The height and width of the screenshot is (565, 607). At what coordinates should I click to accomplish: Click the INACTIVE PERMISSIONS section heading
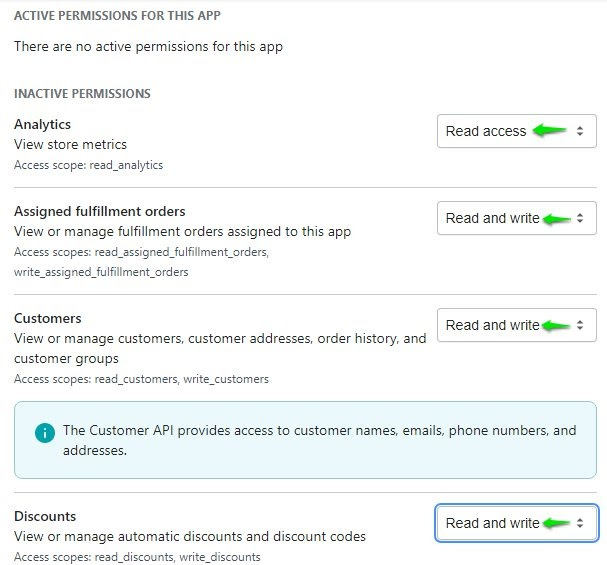point(82,93)
